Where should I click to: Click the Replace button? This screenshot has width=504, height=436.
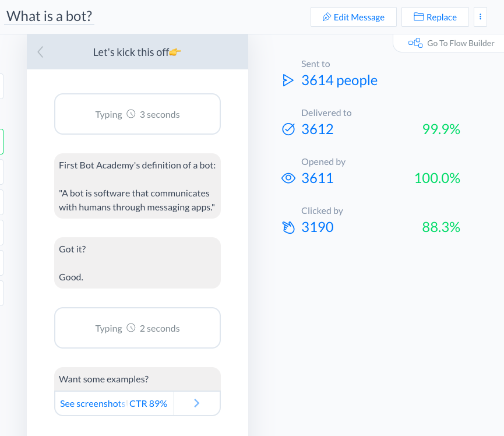(435, 17)
